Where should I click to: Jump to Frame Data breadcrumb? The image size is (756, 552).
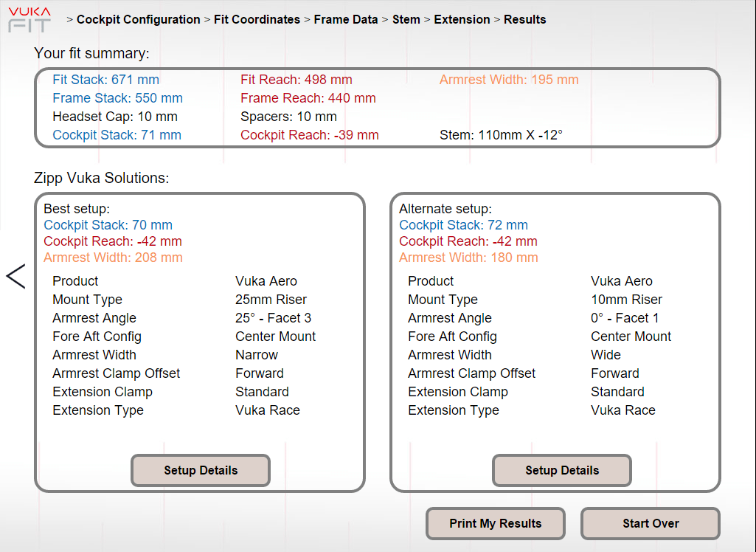point(346,19)
